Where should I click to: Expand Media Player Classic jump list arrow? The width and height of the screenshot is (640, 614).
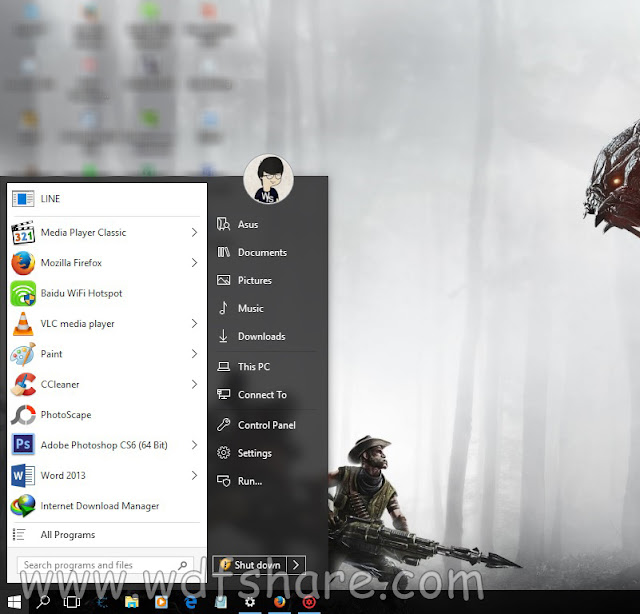(194, 233)
